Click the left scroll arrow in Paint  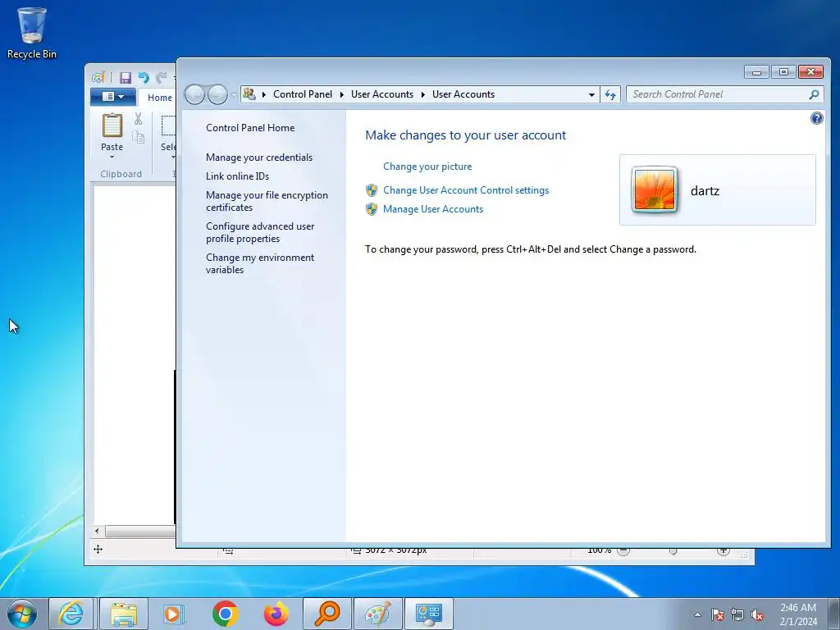tap(97, 531)
